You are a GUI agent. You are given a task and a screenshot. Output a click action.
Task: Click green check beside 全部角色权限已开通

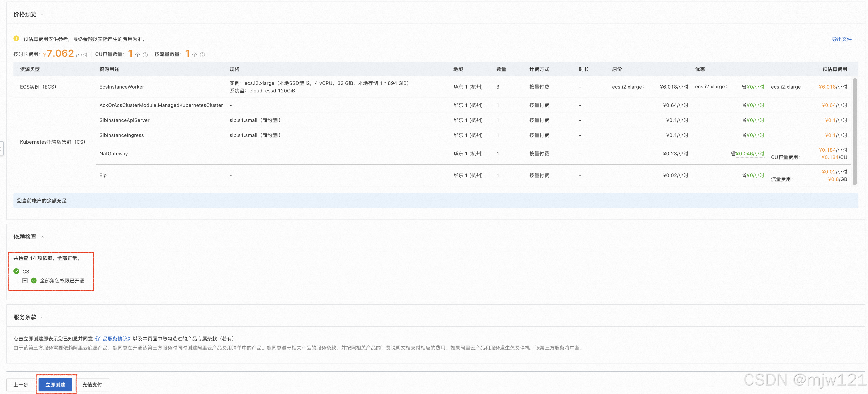(x=34, y=280)
